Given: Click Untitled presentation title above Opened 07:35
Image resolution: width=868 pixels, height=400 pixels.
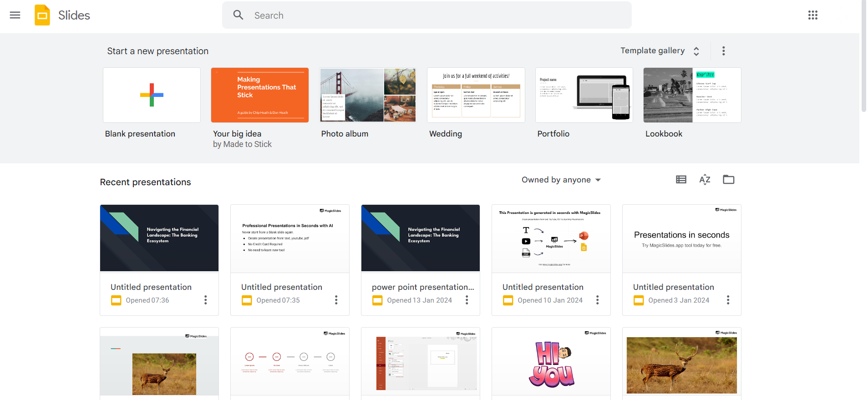Looking at the screenshot, I should 282,287.
